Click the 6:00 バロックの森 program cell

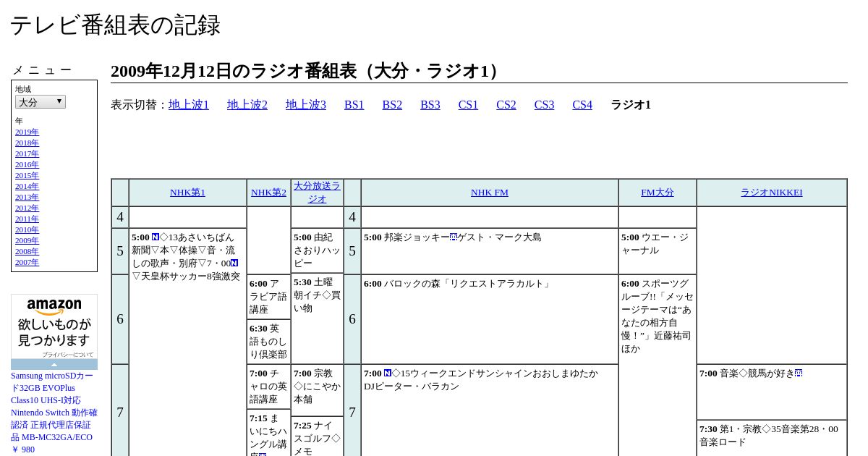click(x=490, y=319)
